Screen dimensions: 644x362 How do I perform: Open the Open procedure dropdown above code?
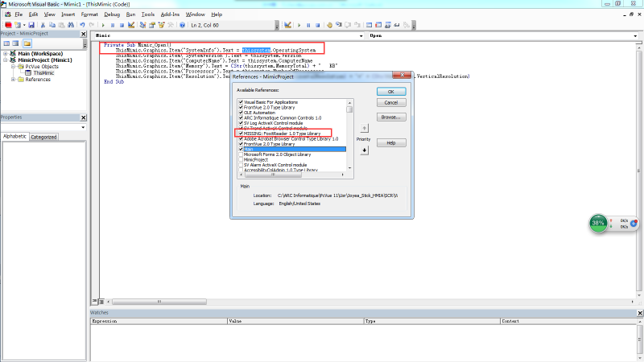pos(635,36)
